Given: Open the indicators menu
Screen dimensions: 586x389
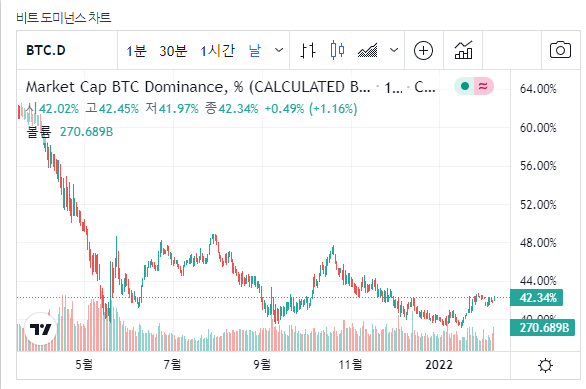Looking at the screenshot, I should (463, 50).
